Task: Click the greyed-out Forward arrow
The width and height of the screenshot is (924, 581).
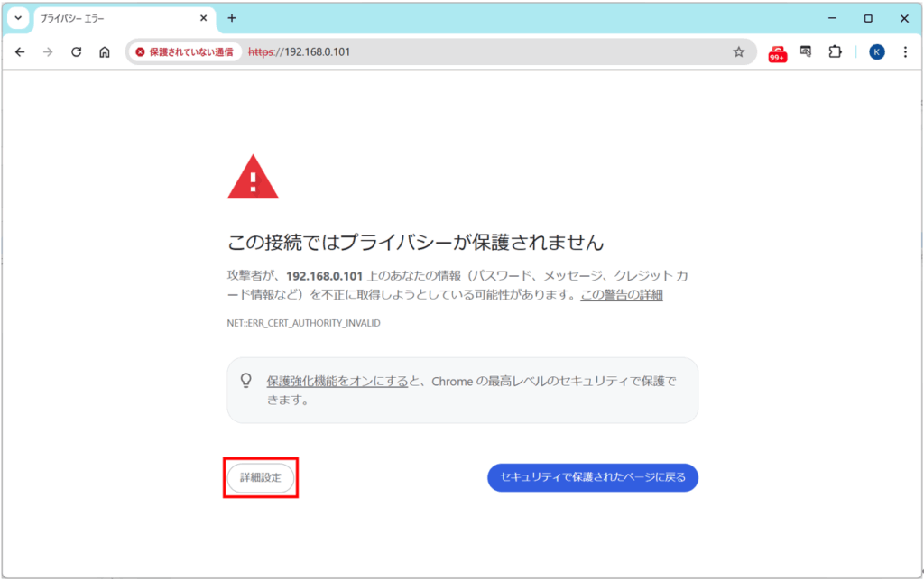Action: 48,52
